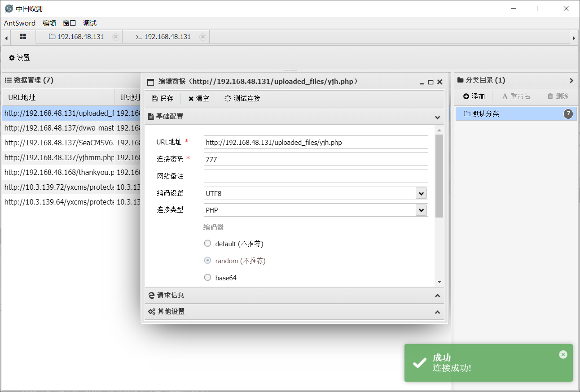Maximize the 编辑数据 dialog
This screenshot has height=392, width=580.
pos(431,82)
